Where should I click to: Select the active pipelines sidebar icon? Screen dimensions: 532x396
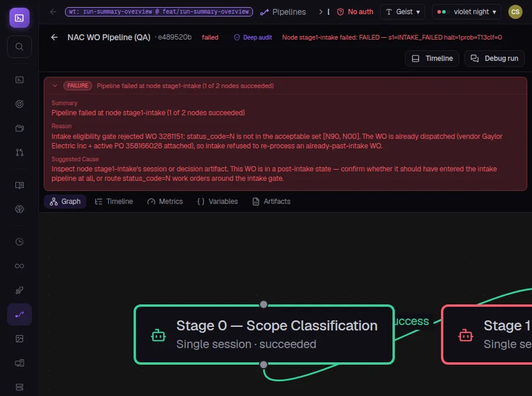tap(20, 314)
